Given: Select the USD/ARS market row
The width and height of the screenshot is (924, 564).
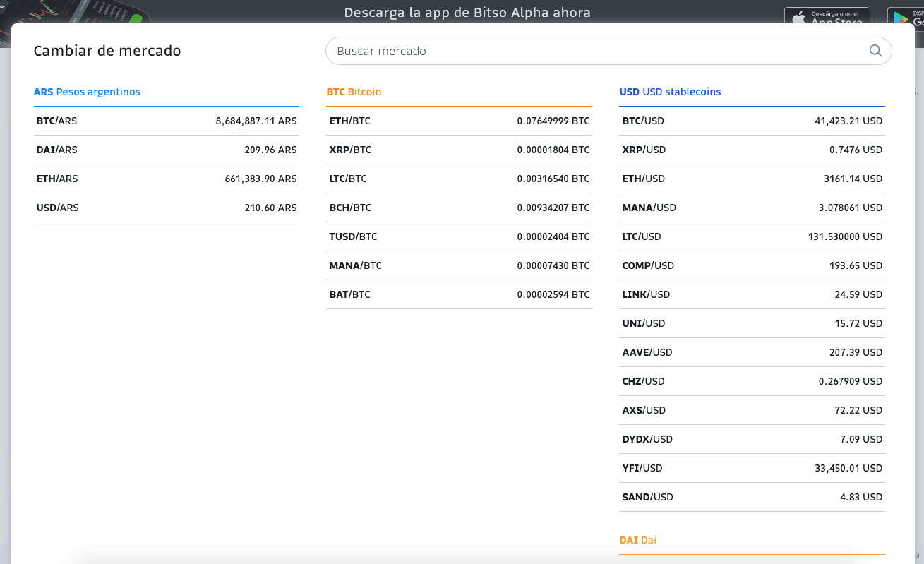Looking at the screenshot, I should click(x=167, y=208).
